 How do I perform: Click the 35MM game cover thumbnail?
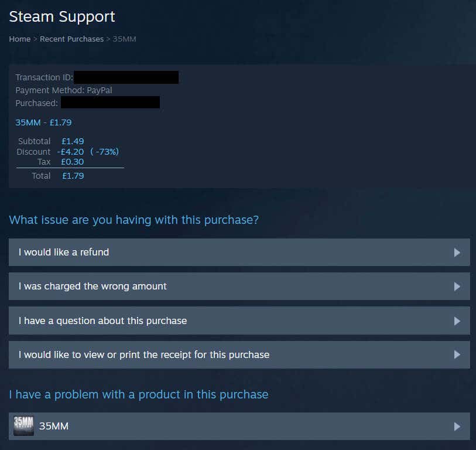22,425
